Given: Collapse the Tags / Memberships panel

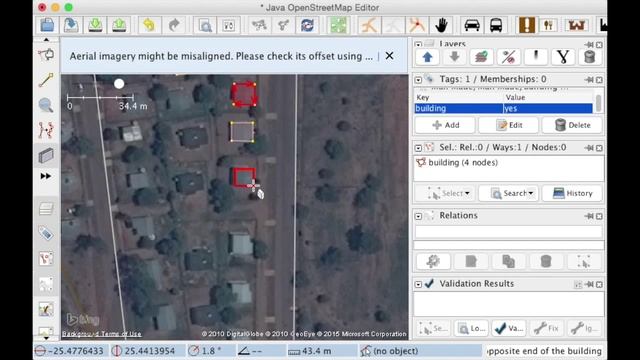Looking at the screenshot, I should tap(418, 80).
